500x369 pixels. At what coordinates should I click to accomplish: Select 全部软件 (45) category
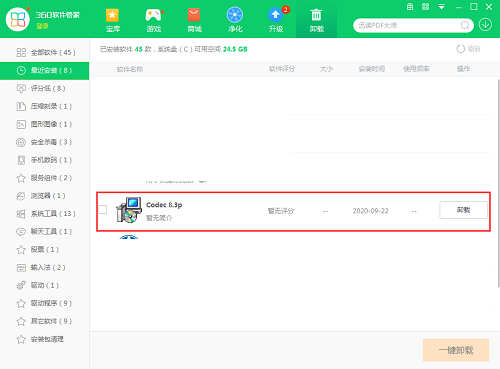coord(45,53)
